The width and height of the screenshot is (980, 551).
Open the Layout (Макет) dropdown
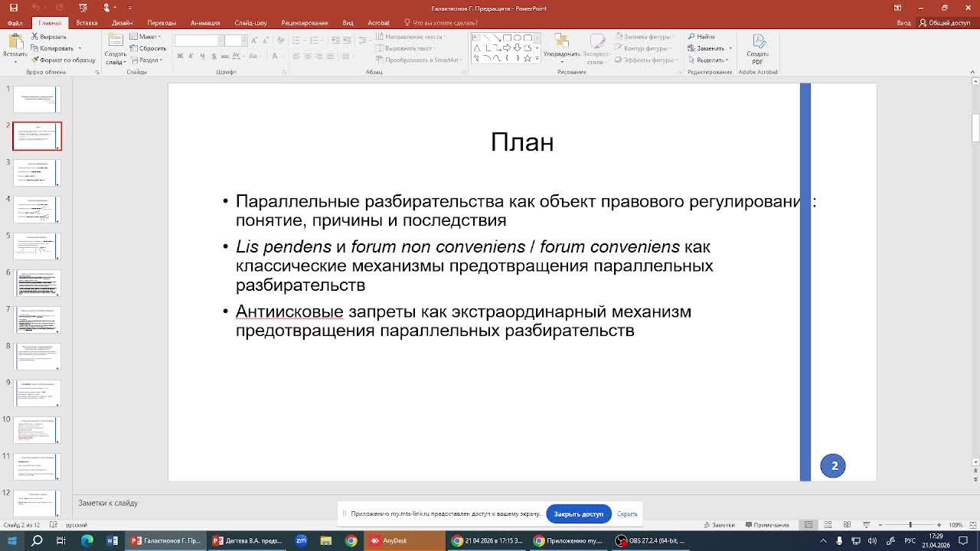(x=147, y=36)
